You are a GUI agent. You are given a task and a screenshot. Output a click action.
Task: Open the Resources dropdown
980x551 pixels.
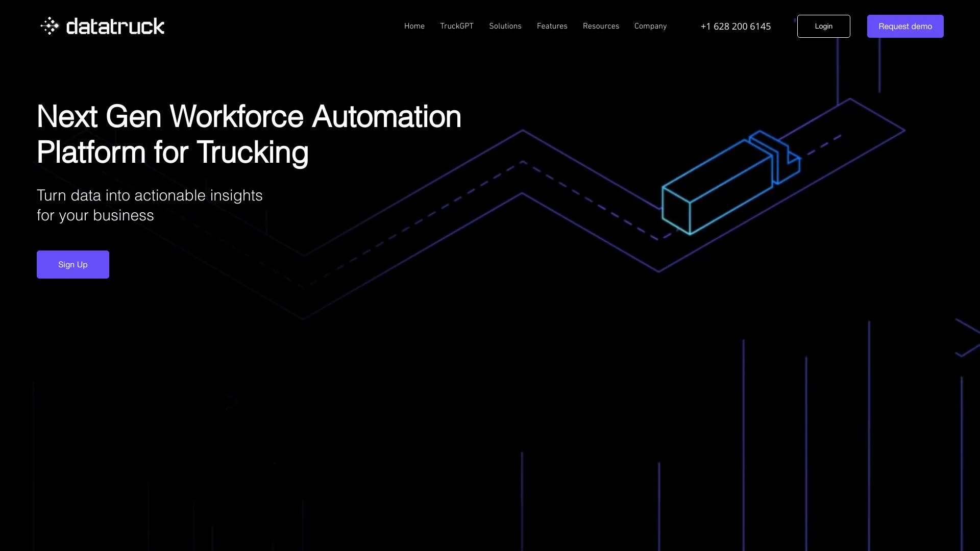tap(601, 26)
